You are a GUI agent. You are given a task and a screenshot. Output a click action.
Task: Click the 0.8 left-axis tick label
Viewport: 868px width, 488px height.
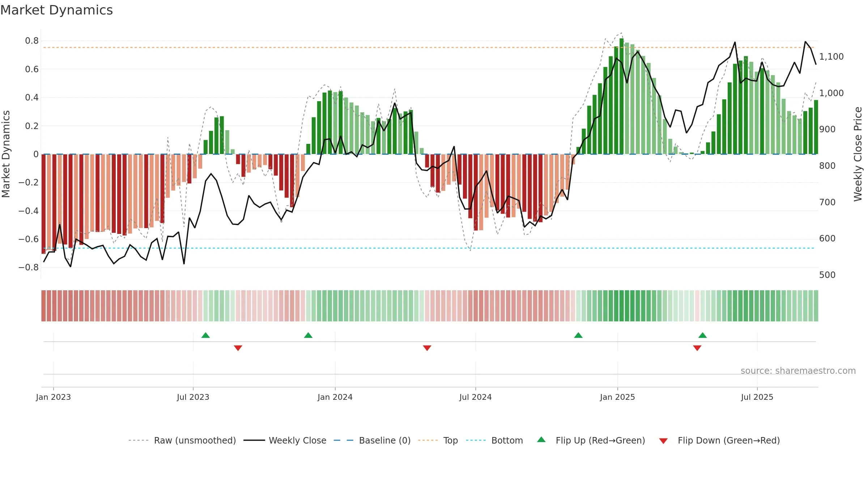32,41
